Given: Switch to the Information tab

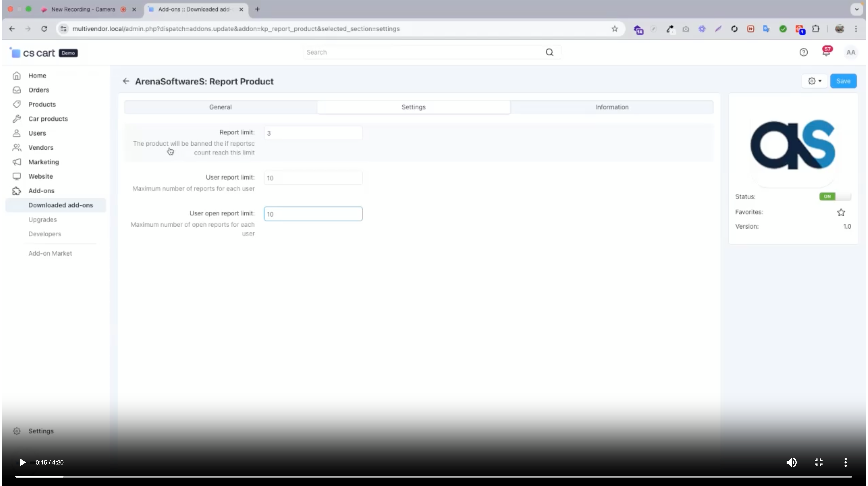Looking at the screenshot, I should [612, 107].
